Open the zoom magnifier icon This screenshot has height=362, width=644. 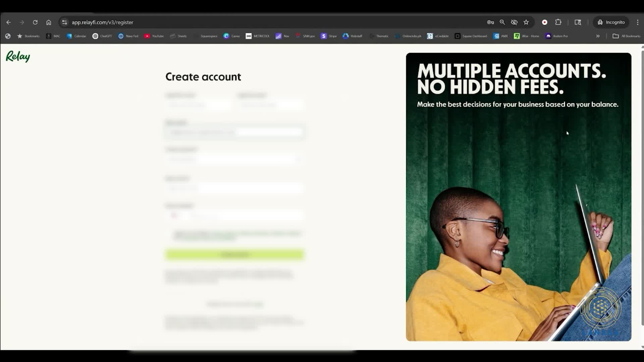click(502, 22)
